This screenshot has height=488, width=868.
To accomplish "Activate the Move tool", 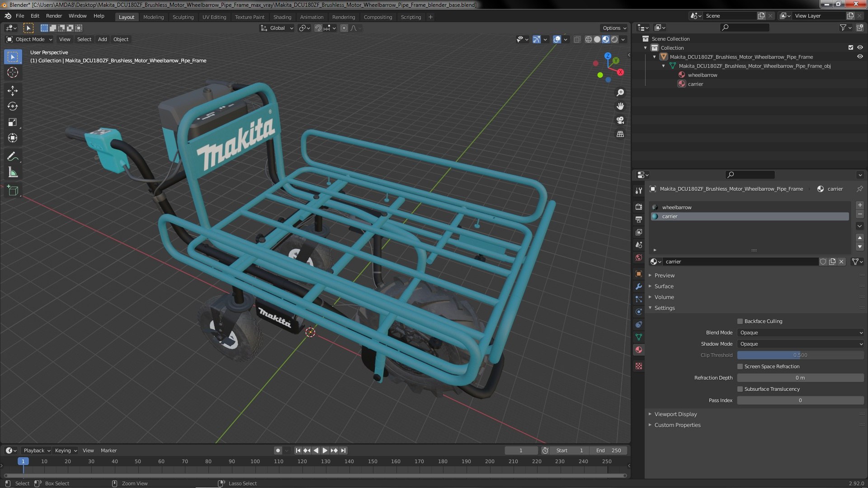I will coord(13,90).
